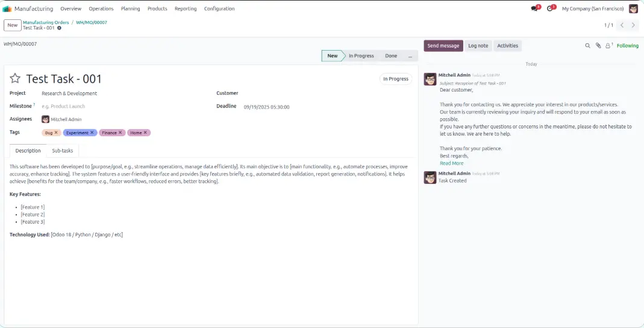
Task: Switch to the Sub-tasks tab
Action: (x=63, y=151)
